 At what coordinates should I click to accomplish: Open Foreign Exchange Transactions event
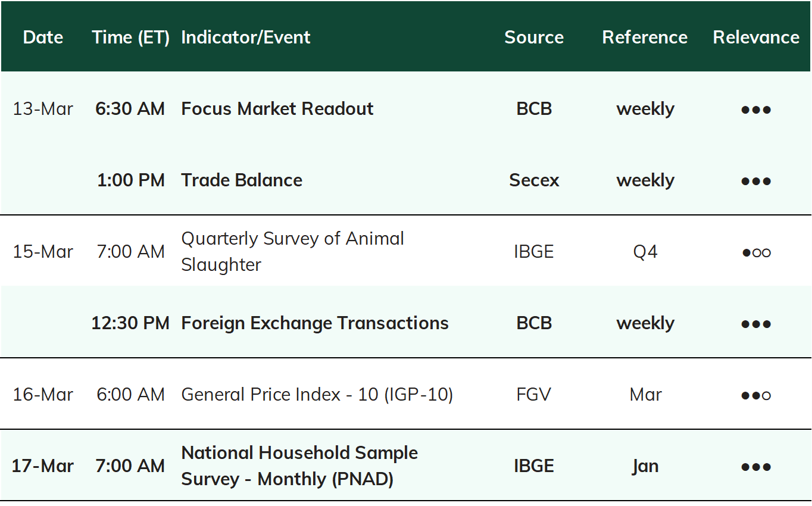[x=315, y=323]
